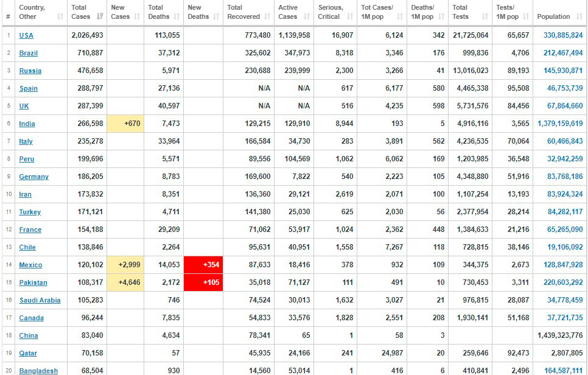This screenshot has height=375, width=588.
Task: Click sort arrows in Serious, Critical header
Action: tap(350, 16)
